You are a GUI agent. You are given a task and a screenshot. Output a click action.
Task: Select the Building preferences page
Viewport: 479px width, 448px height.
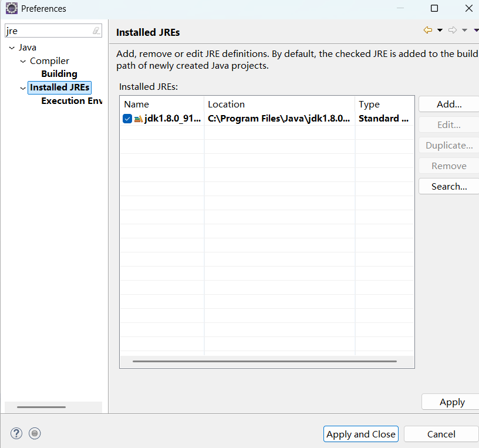[59, 73]
